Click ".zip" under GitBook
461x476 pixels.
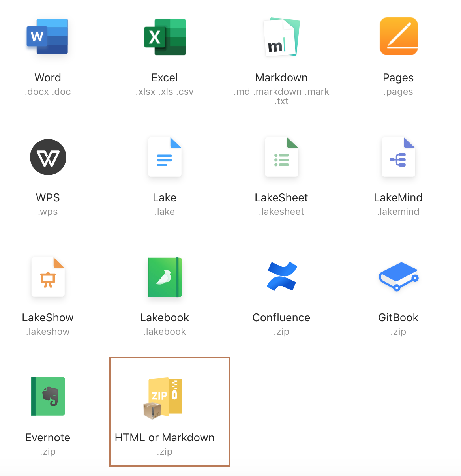[398, 332]
